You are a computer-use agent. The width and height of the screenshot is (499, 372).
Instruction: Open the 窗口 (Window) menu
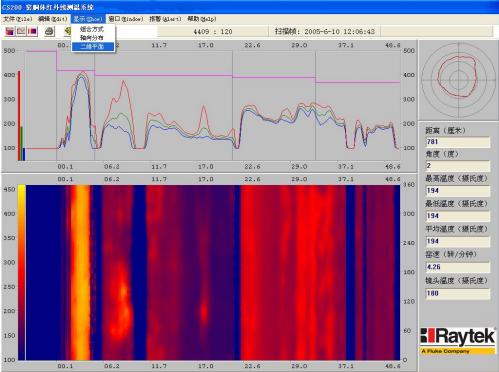[126, 19]
